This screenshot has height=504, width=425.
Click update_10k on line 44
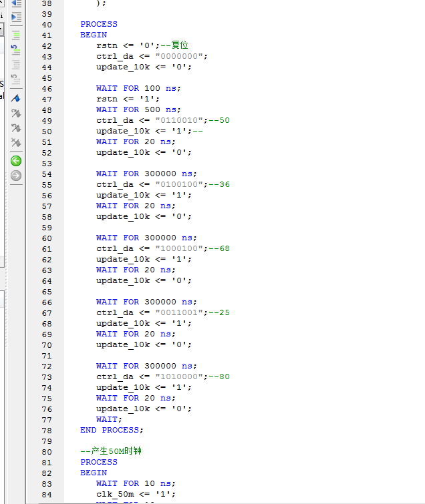123,67
